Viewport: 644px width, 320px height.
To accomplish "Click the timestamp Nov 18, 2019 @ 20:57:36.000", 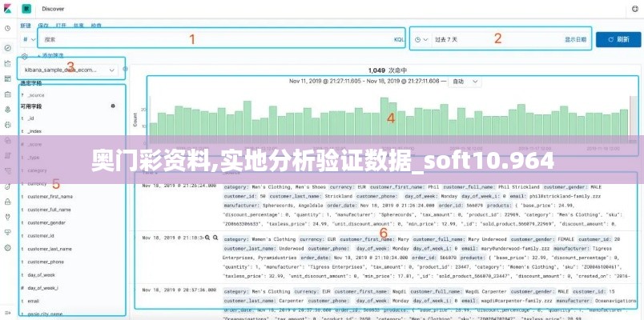I will coord(179,290).
